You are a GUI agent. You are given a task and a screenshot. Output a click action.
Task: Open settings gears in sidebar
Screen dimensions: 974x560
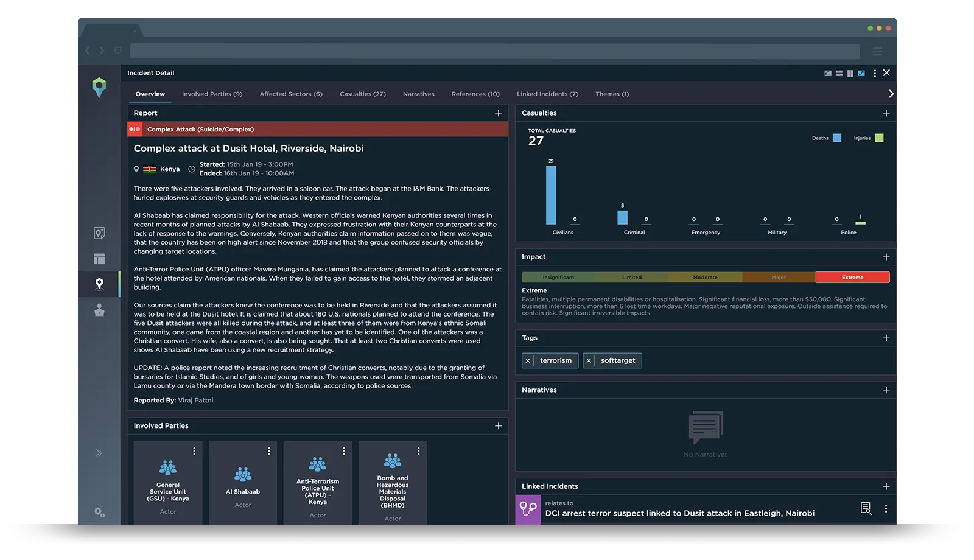pos(99,513)
